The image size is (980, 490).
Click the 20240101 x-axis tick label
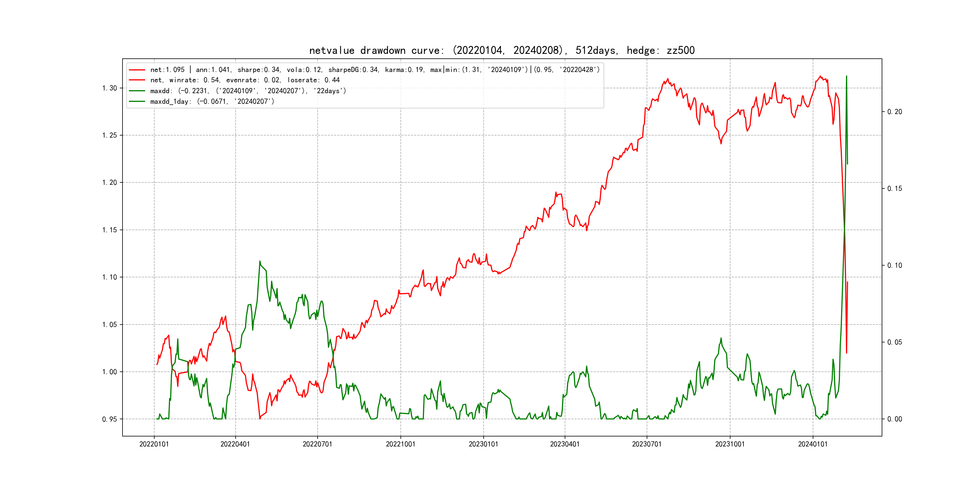pyautogui.click(x=813, y=444)
